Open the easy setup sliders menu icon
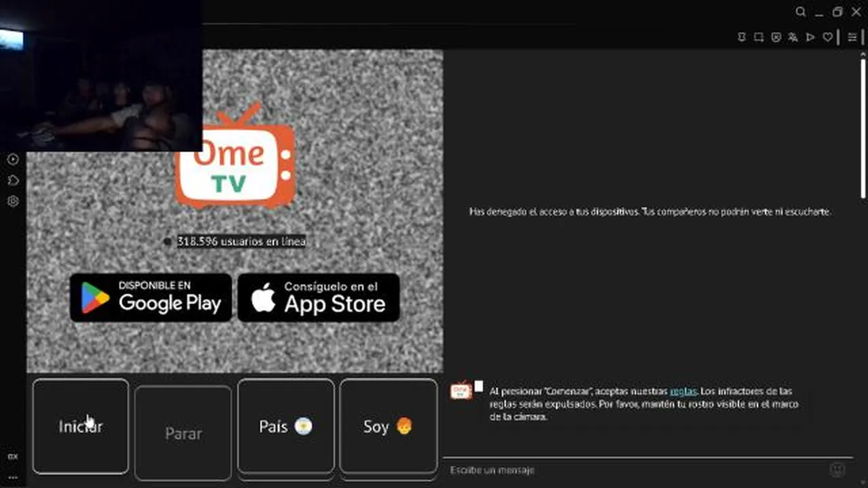Image resolution: width=868 pixels, height=488 pixels. tap(852, 37)
